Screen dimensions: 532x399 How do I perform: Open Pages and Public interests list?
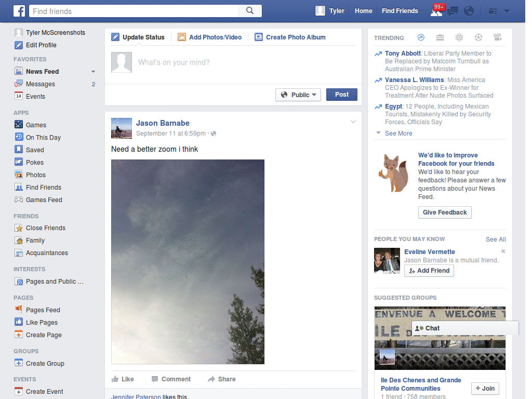tap(55, 281)
